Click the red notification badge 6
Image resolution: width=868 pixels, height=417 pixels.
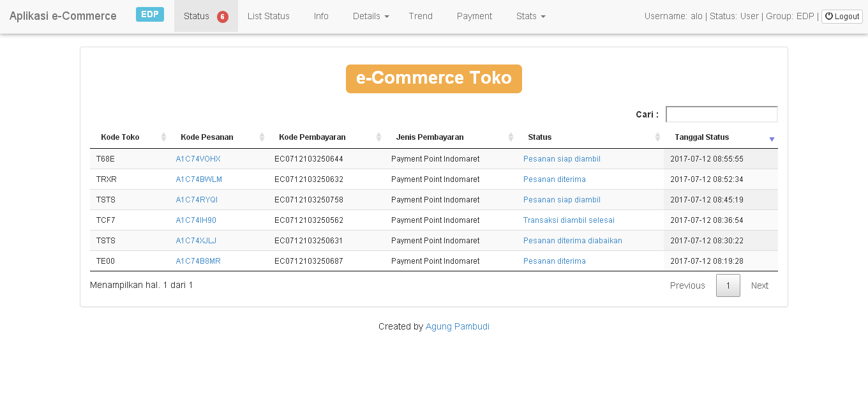[222, 17]
